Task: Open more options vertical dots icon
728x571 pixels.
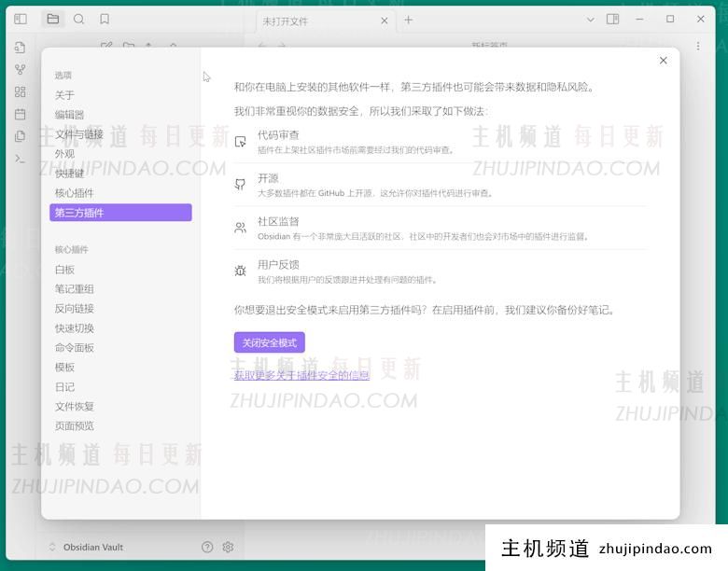Action: click(698, 46)
